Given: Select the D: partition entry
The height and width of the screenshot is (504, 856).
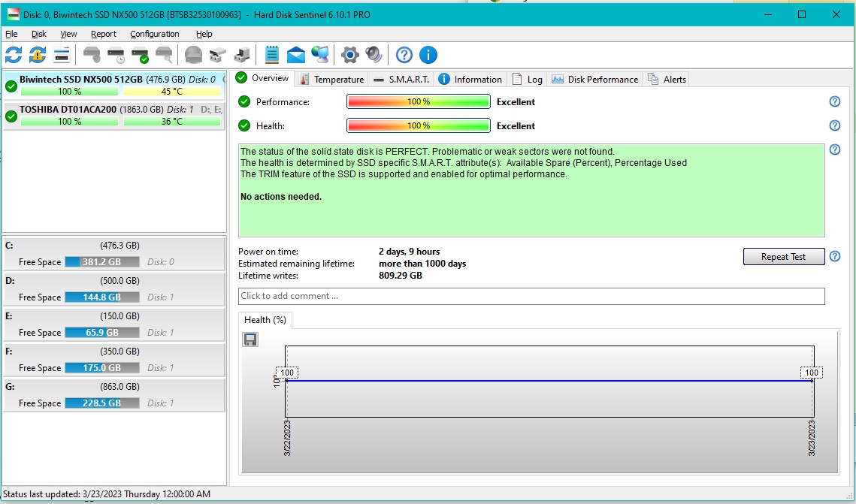Looking at the screenshot, I should [x=114, y=289].
